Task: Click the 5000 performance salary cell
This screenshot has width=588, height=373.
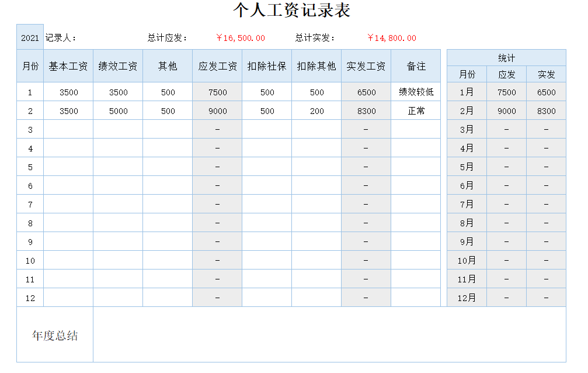Action: pos(118,111)
